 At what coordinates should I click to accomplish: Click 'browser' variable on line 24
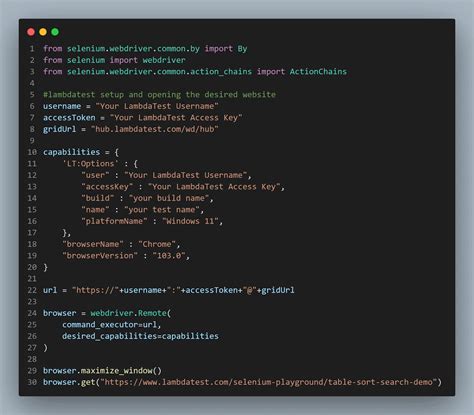coord(60,313)
